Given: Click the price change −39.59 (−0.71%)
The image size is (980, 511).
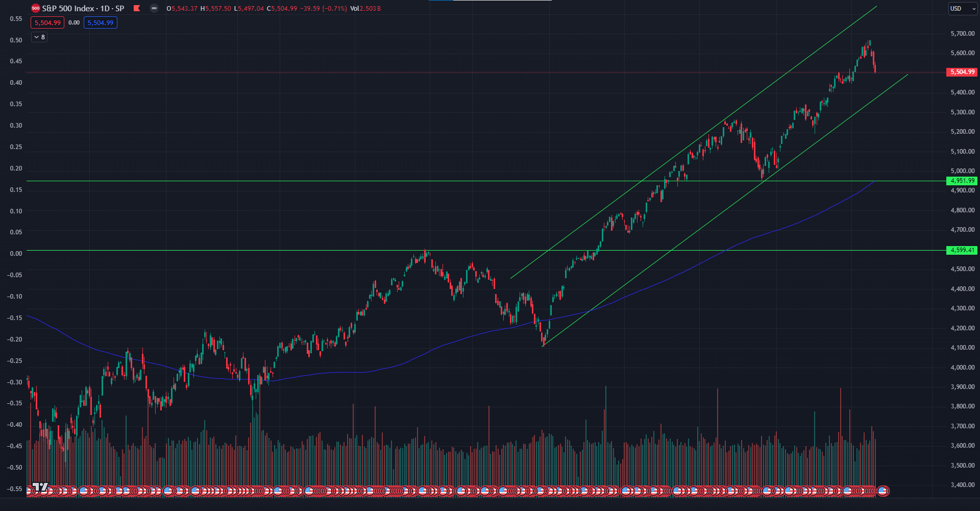Looking at the screenshot, I should [324, 9].
